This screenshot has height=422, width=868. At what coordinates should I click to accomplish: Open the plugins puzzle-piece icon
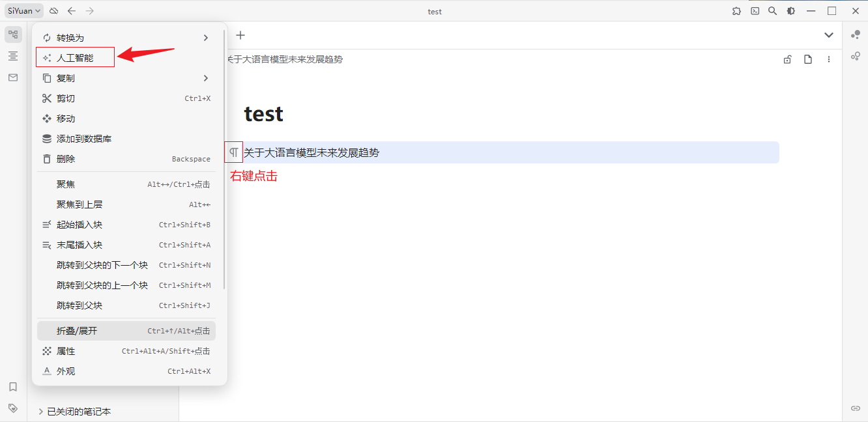tap(736, 11)
